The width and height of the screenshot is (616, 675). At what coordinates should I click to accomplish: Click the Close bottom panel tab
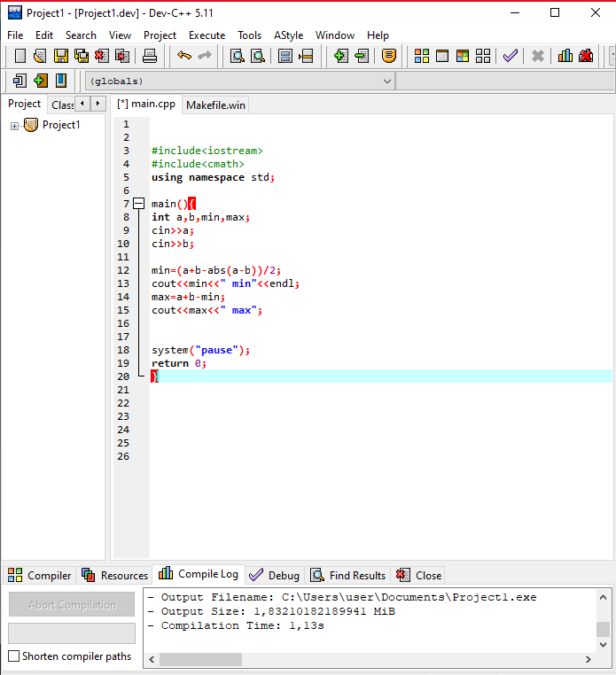coord(418,576)
